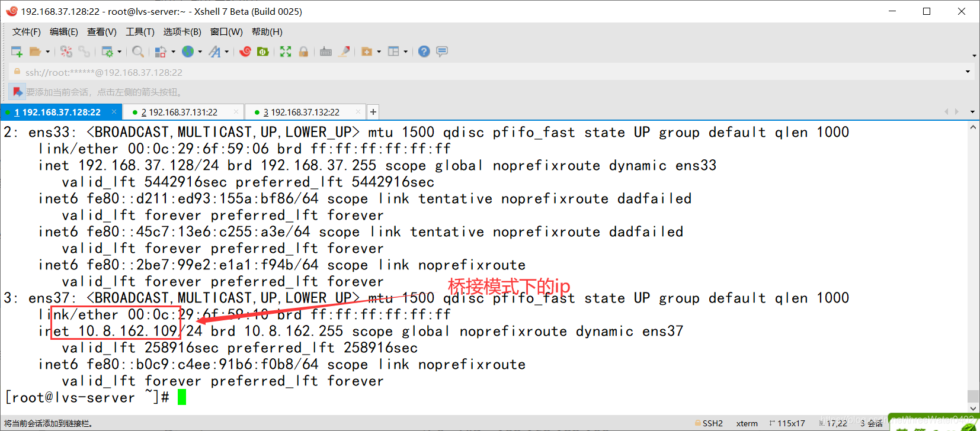Viewport: 980px width, 431px height.
Task: Maximize the Xshell window
Action: [x=927, y=11]
